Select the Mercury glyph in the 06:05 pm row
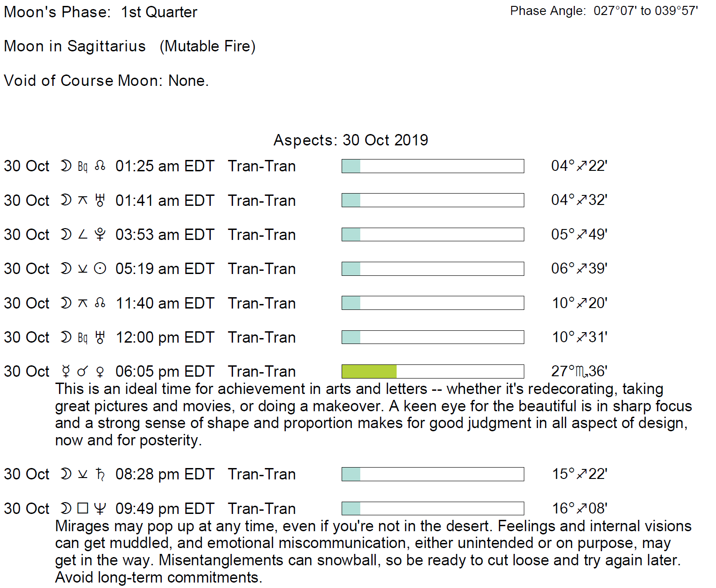This screenshot has width=716, height=588. coord(66,372)
